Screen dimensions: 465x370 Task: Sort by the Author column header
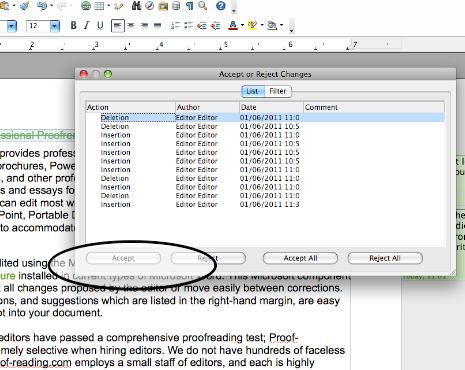click(207, 107)
